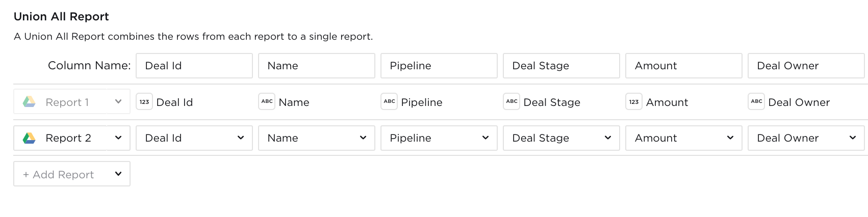Image resolution: width=868 pixels, height=217 pixels.
Task: Choose Report 2 Pipeline column dropdown
Action: tap(439, 138)
